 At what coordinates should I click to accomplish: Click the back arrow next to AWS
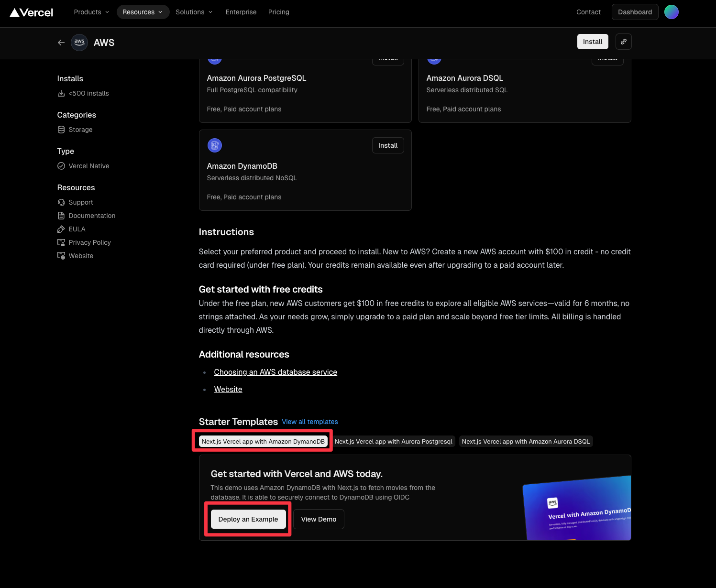pyautogui.click(x=61, y=43)
